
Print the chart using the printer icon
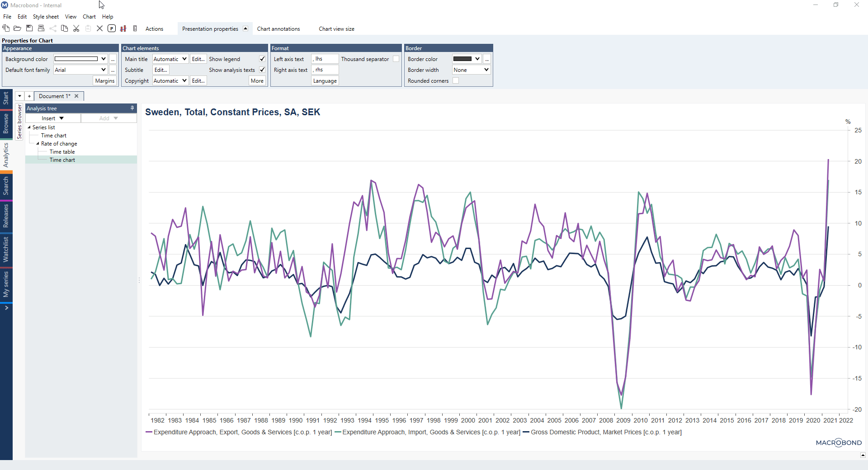pos(41,28)
